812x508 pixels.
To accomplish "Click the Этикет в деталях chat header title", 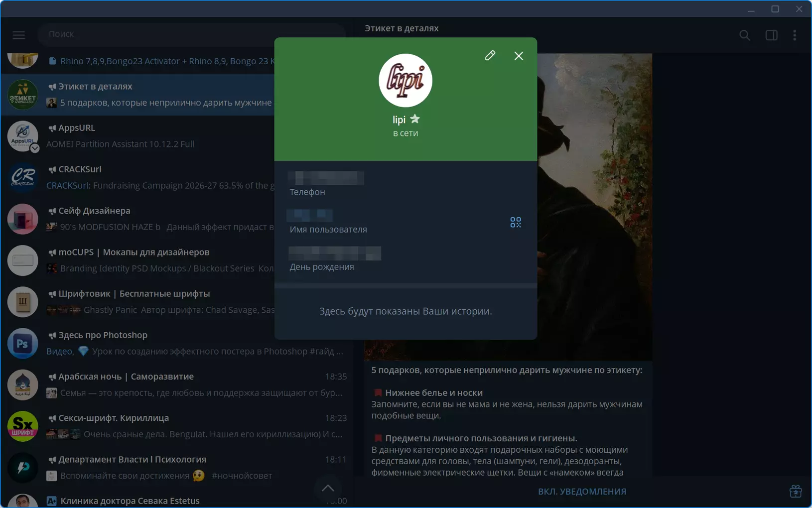I will tap(402, 28).
